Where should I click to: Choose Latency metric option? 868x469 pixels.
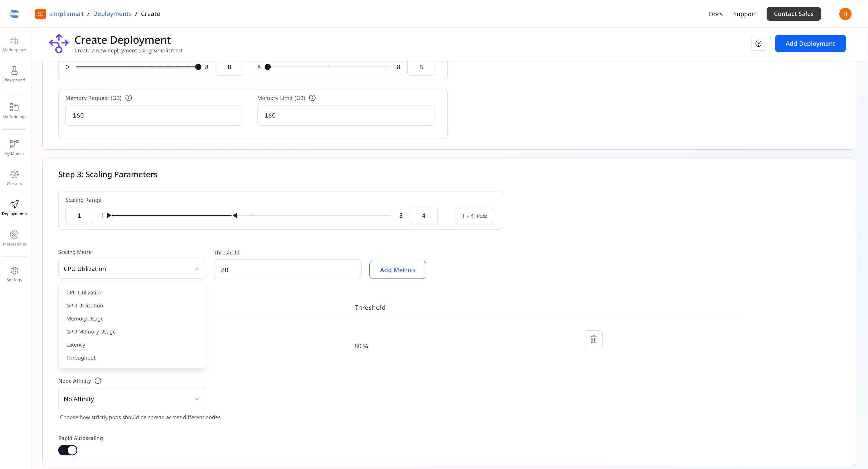coord(132,345)
